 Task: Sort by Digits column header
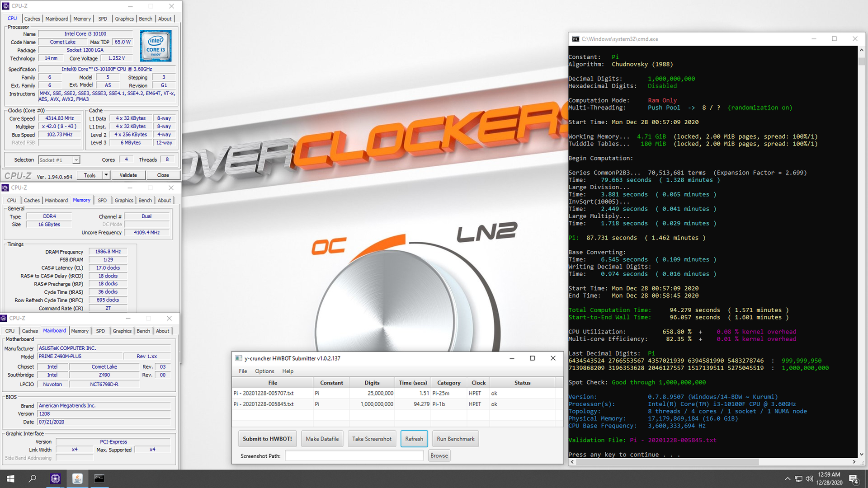pyautogui.click(x=372, y=383)
